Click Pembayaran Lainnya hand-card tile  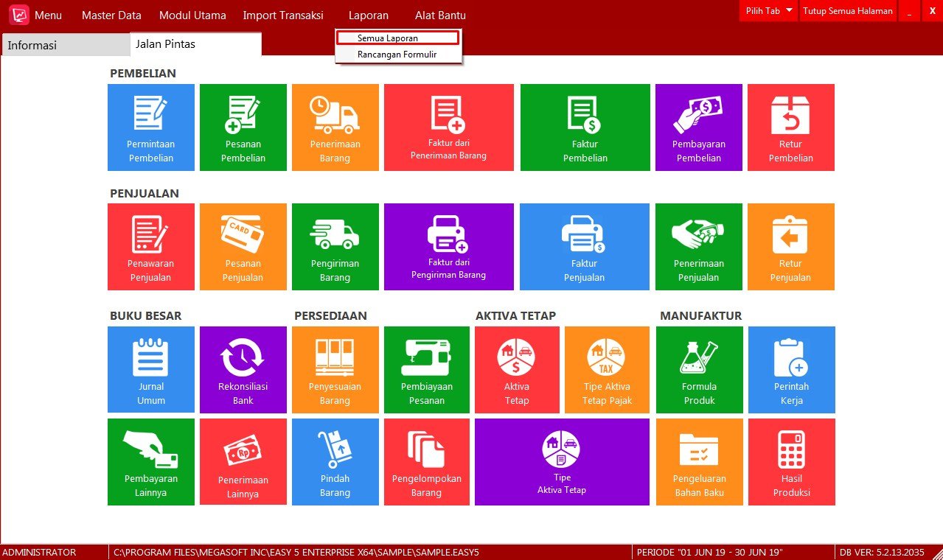(x=151, y=462)
